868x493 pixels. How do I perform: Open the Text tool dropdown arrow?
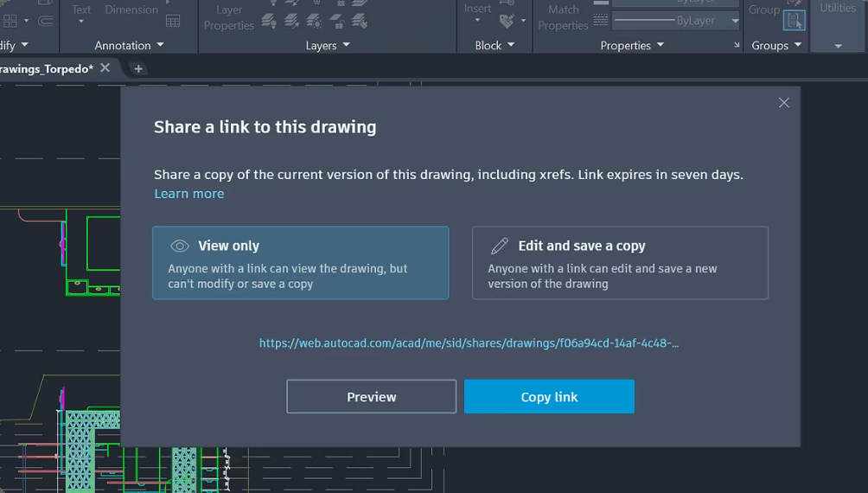tap(81, 22)
